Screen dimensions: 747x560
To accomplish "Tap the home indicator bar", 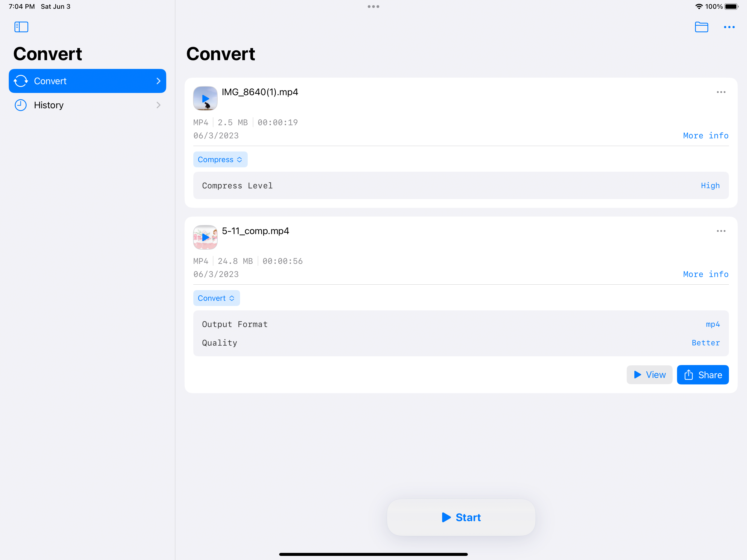I will click(x=373, y=554).
